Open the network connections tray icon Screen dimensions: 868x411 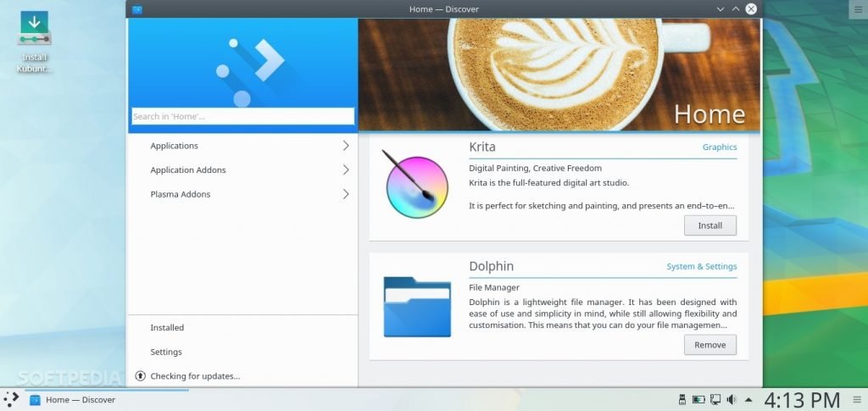(715, 399)
